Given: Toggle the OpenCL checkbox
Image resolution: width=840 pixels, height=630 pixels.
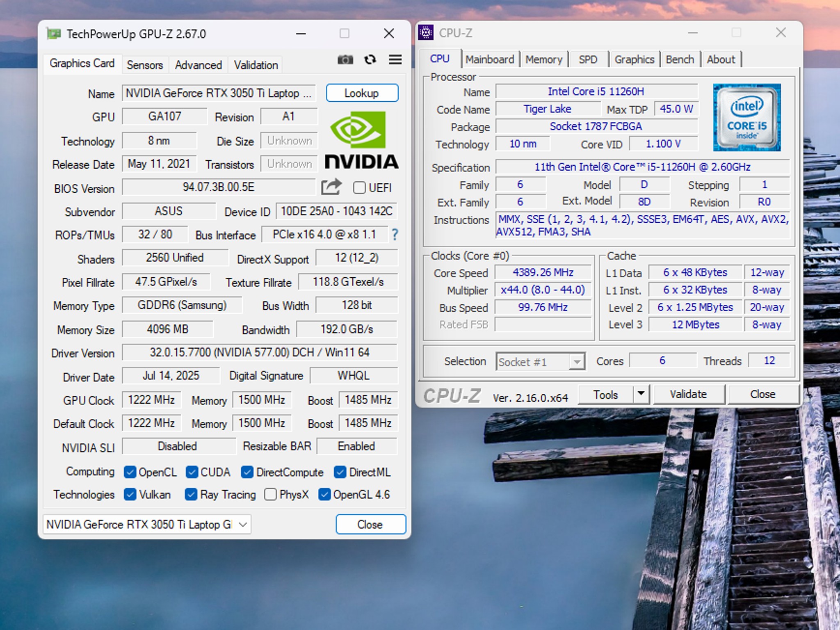Looking at the screenshot, I should [x=130, y=472].
